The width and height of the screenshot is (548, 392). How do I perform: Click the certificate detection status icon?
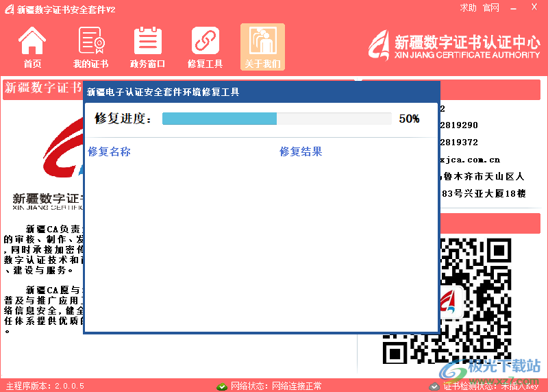434,387
